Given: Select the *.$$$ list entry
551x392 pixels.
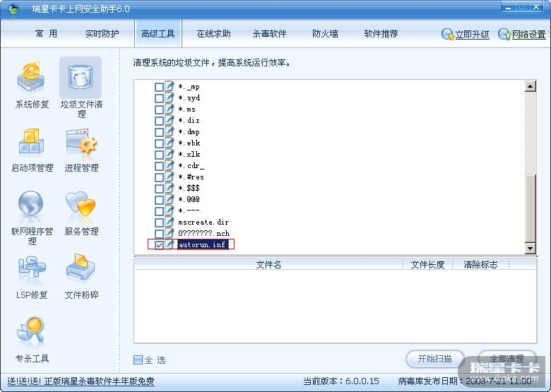Looking at the screenshot, I should point(189,188).
